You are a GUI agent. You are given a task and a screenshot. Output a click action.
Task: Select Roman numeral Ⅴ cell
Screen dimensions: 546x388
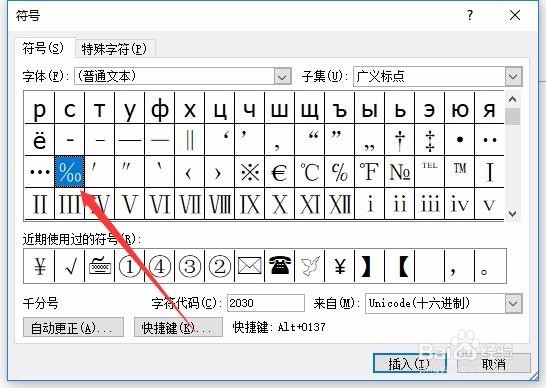click(x=130, y=204)
